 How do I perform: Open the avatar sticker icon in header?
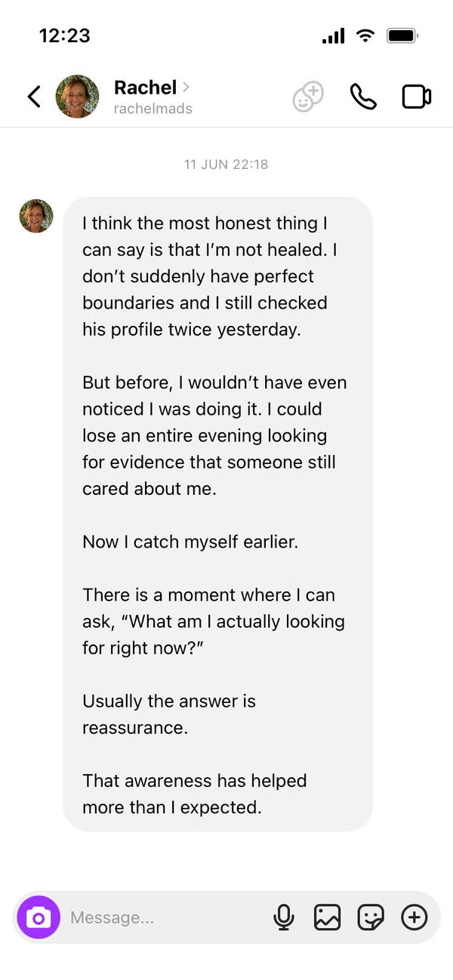(x=308, y=97)
